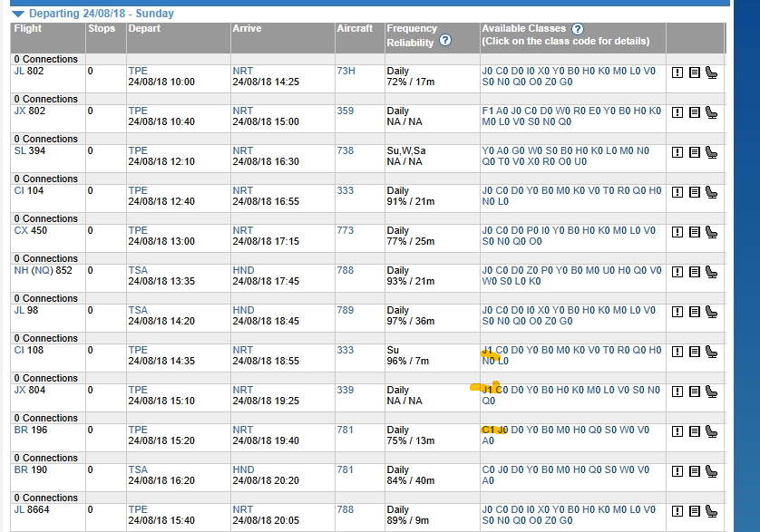The width and height of the screenshot is (760, 532).
Task: Open flight JL 802 link
Action: (29, 71)
